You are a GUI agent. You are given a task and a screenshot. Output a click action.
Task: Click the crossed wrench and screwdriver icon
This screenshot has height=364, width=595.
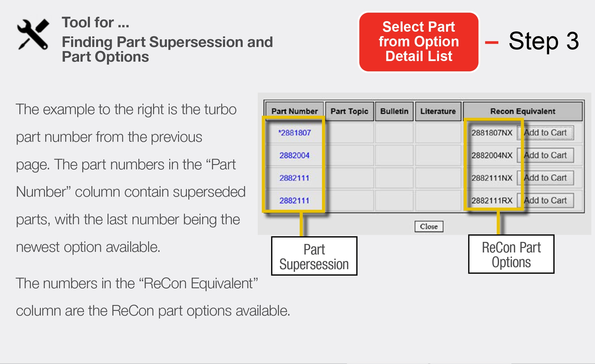coord(33,34)
